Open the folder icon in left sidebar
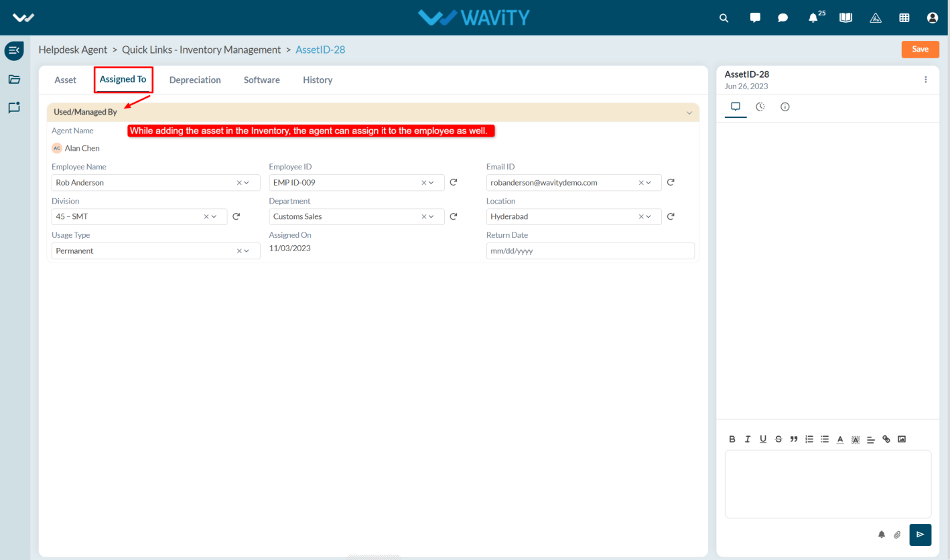 pyautogui.click(x=14, y=79)
